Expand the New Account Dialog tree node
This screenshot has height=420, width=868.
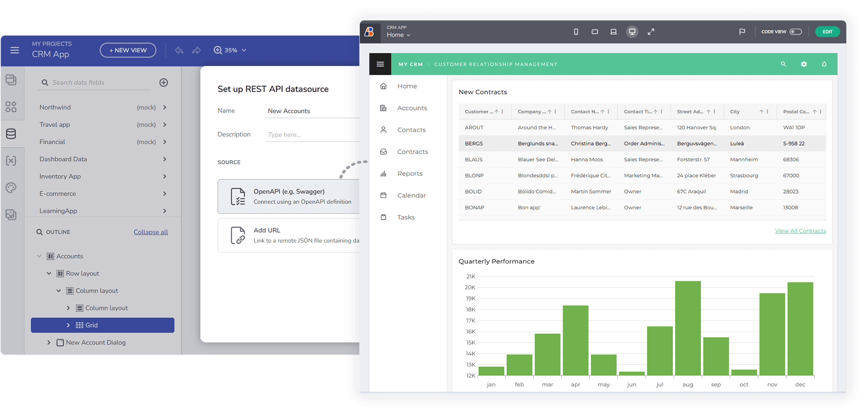point(49,343)
